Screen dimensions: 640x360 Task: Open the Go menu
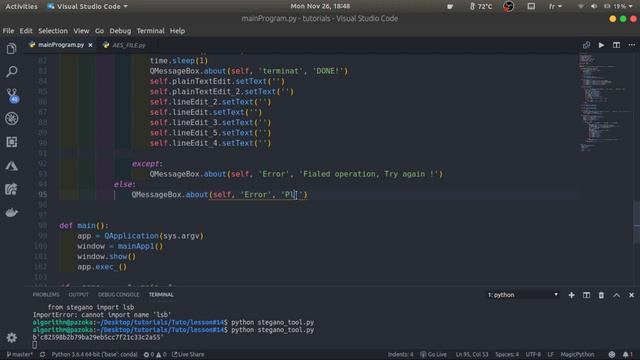[99, 31]
